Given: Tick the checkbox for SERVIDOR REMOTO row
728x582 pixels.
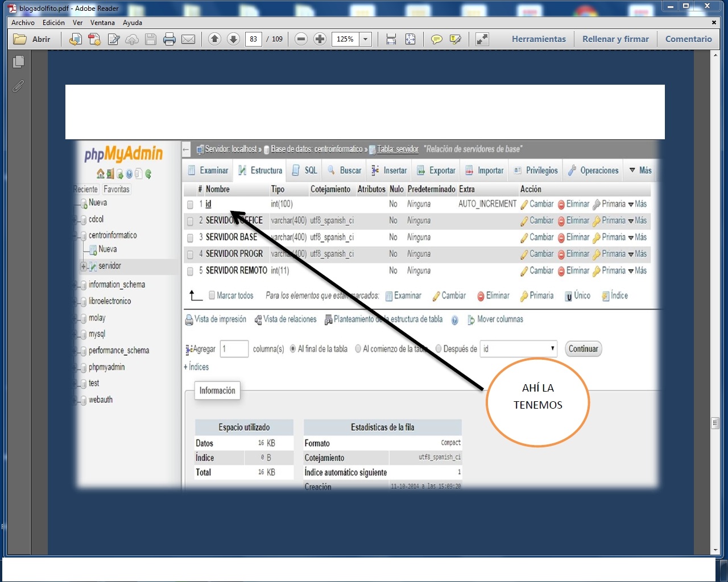Looking at the screenshot, I should [x=191, y=272].
